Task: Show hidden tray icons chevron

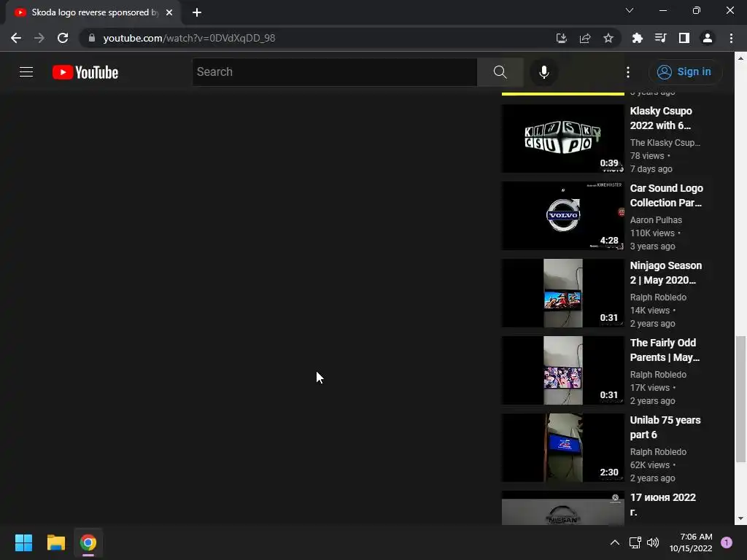Action: (614, 542)
